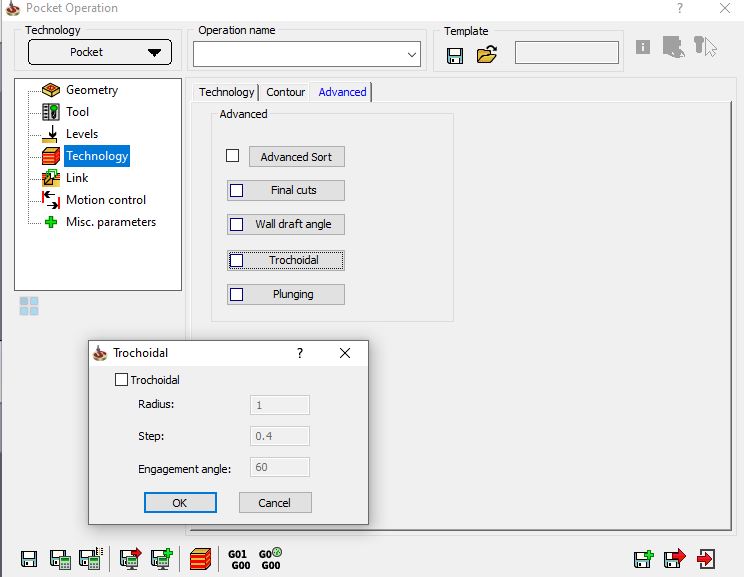
Task: Click the red exit icon at bottom right
Action: tap(706, 559)
